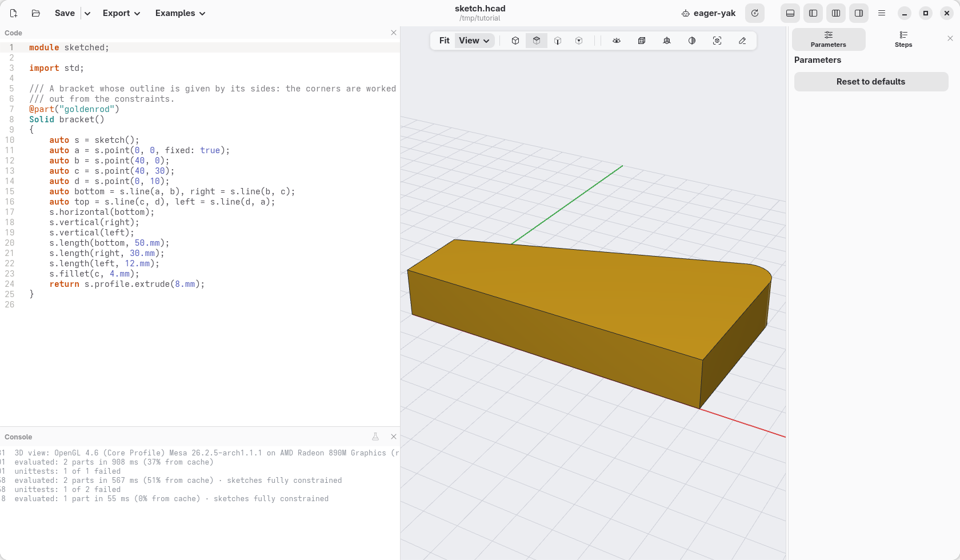Viewport: 960px width, 560px height.
Task: Expand the Save options arrow
Action: coord(87,13)
